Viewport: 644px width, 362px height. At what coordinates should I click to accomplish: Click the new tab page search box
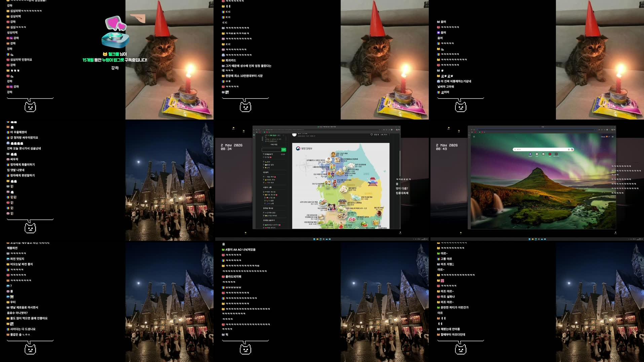tap(543, 150)
